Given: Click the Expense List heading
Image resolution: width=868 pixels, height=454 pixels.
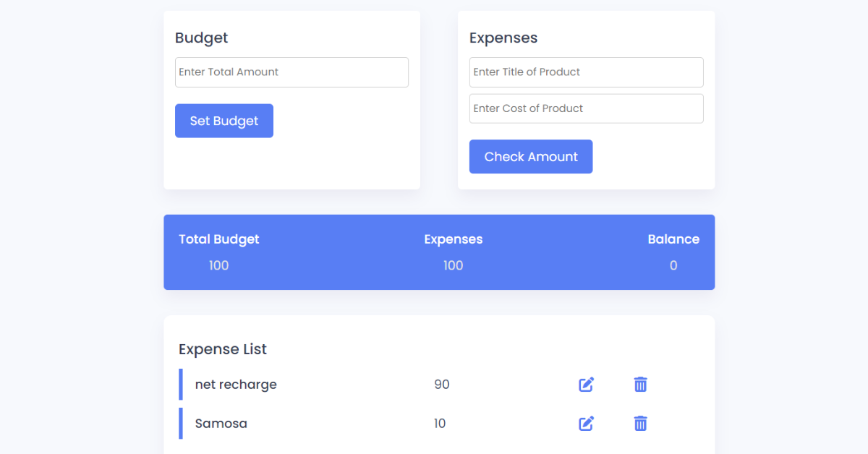Looking at the screenshot, I should (223, 349).
